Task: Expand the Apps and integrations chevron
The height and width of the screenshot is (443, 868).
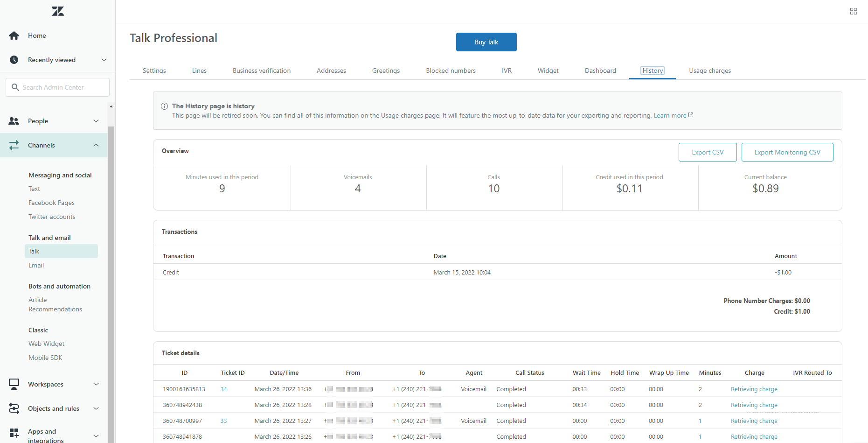Action: coord(96,436)
